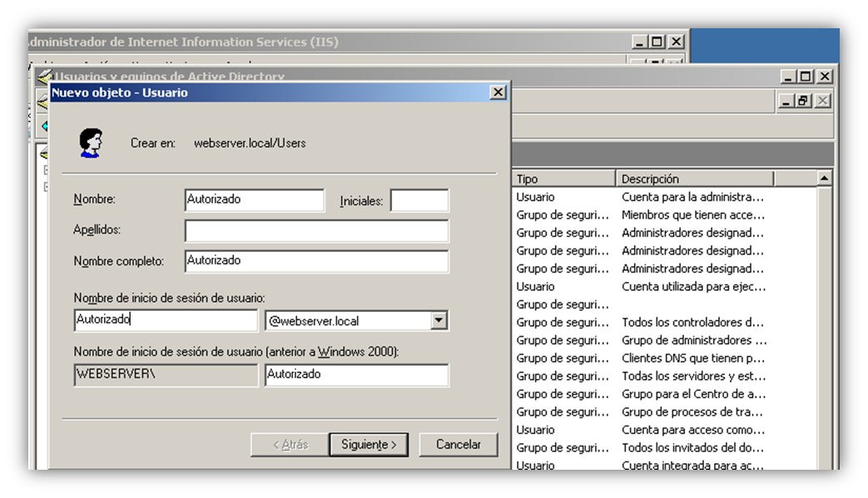Click the pre-Windows 2000 logon name field
Image resolution: width=868 pixels, height=498 pixels.
click(x=356, y=375)
